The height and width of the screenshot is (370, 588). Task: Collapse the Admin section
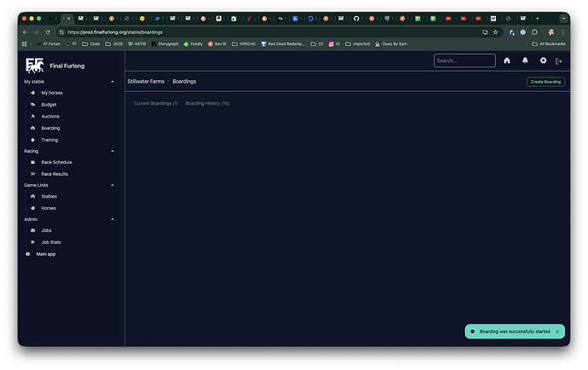(112, 219)
